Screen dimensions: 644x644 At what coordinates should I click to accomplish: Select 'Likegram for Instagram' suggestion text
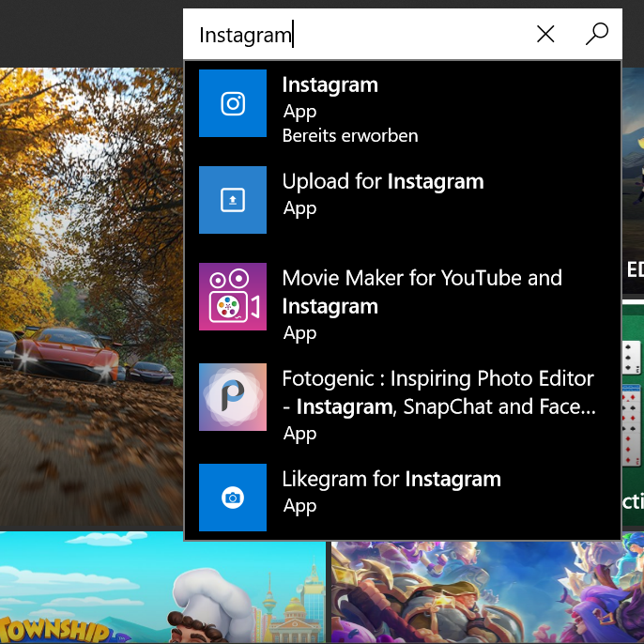(391, 480)
